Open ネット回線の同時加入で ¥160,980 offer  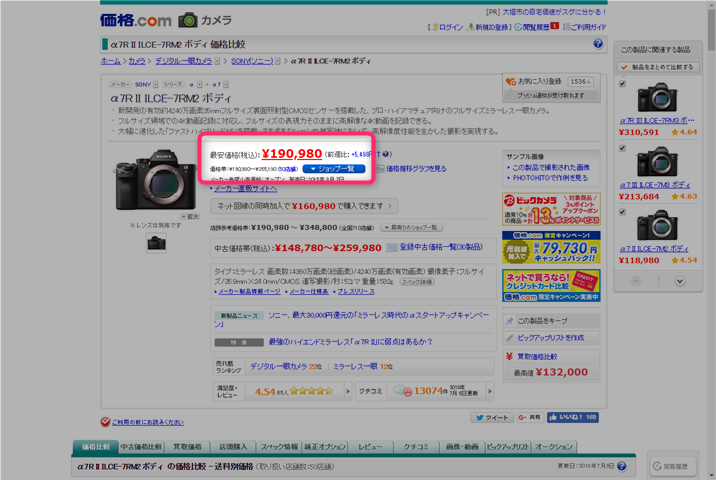click(x=304, y=206)
